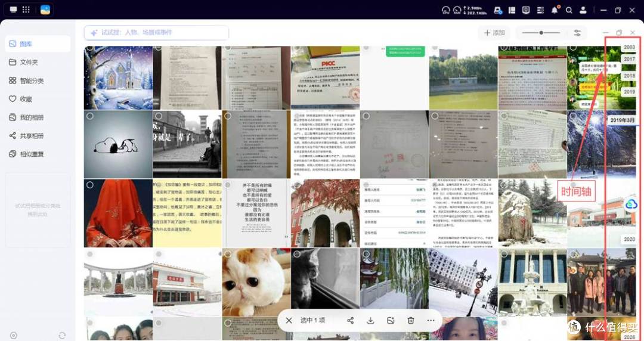Screen dimensions: 644x341
Task: Open the desktop icon in the top bar
Action: pos(13,10)
